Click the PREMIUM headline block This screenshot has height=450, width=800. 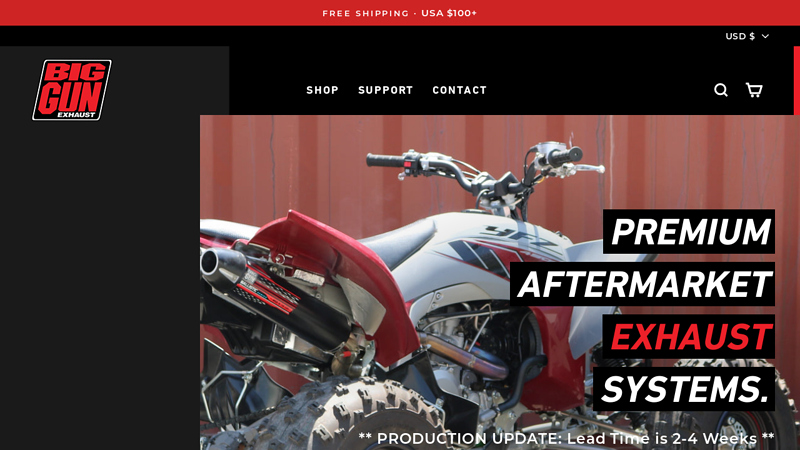689,232
